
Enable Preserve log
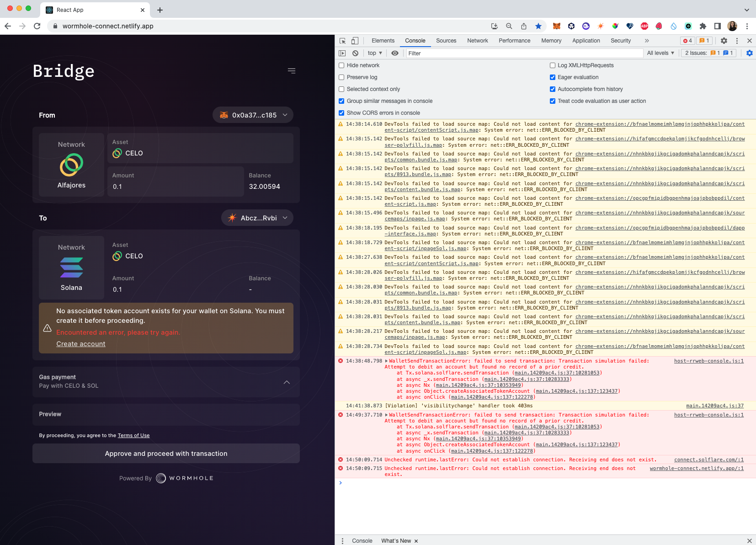coord(341,77)
